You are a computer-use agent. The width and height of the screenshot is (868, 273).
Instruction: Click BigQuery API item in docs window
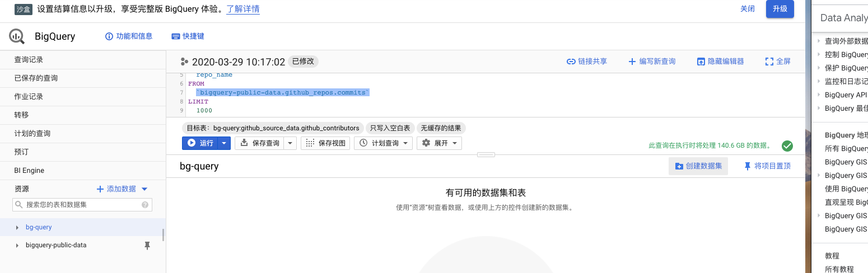846,95
